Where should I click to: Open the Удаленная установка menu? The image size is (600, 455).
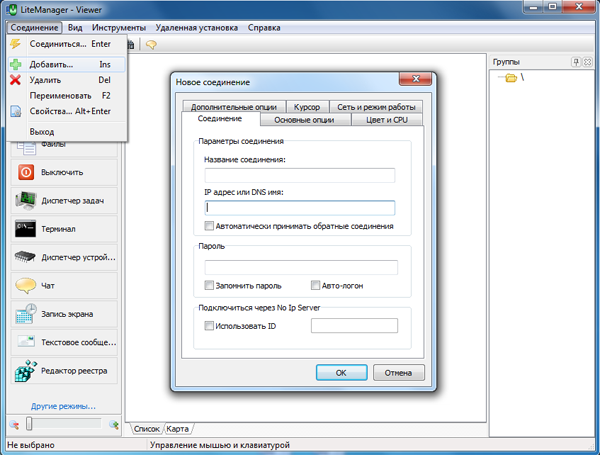[x=197, y=28]
